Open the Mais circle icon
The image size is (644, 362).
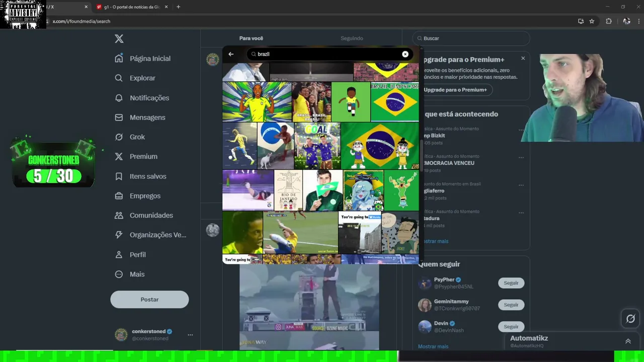pos(119,274)
